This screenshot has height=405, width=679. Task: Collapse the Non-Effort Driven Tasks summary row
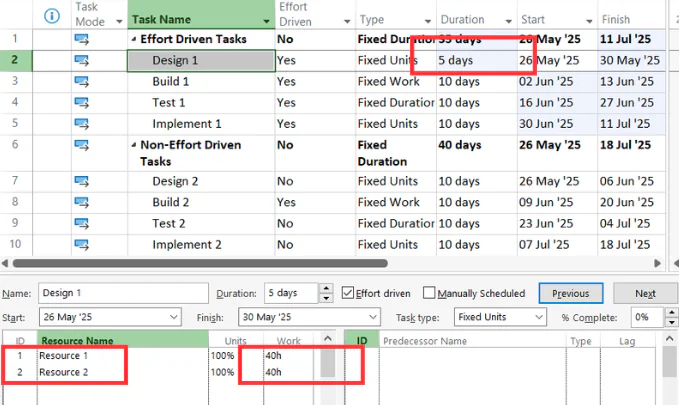[134, 145]
